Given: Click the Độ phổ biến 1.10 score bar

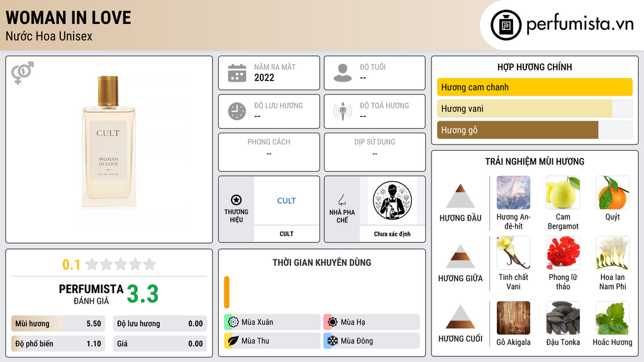Looking at the screenshot, I should [58, 344].
